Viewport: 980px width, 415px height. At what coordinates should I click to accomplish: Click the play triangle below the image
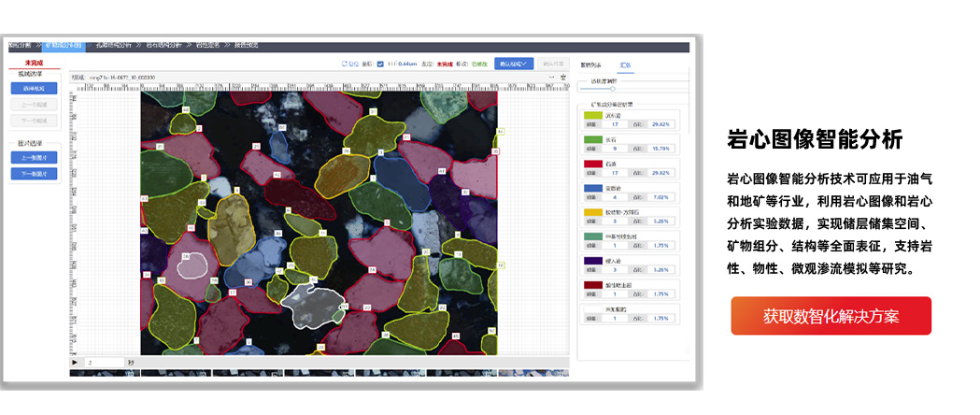tap(75, 363)
